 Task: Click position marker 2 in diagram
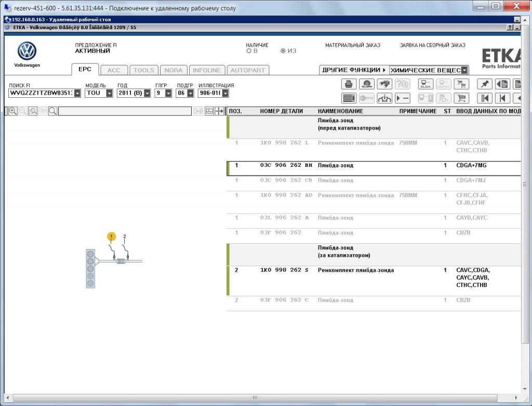coord(125,236)
